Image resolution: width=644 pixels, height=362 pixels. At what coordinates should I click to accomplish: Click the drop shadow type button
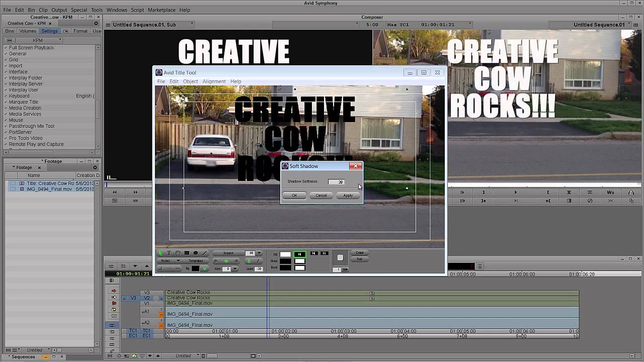coord(346,269)
